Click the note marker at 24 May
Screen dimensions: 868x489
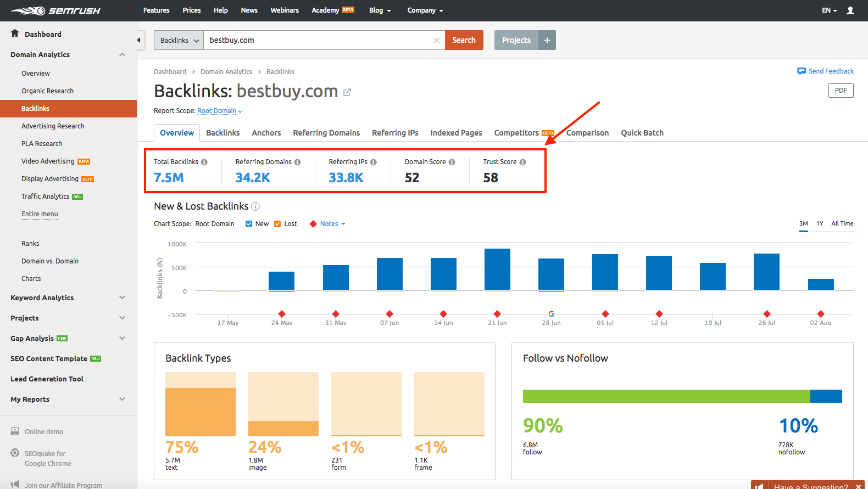[282, 314]
